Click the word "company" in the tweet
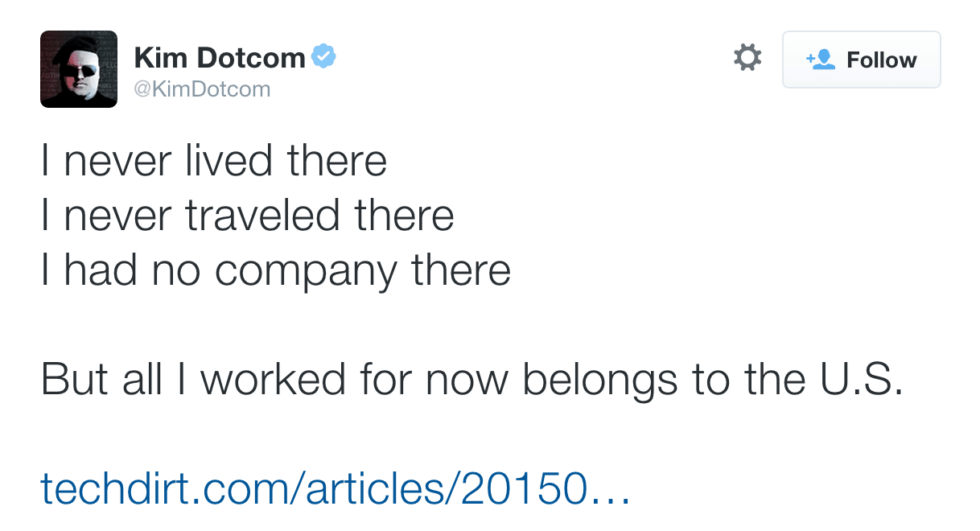This screenshot has height=531, width=980. tap(307, 272)
